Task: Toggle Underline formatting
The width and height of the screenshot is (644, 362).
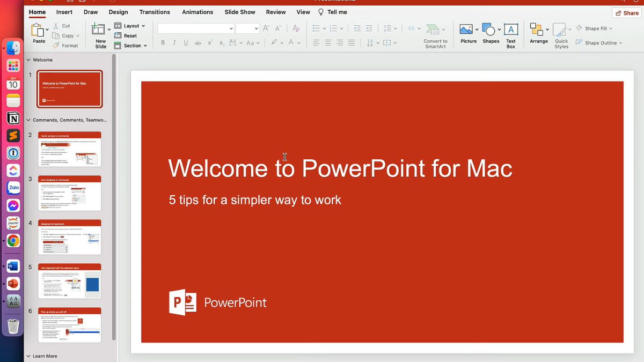Action: coord(186,43)
